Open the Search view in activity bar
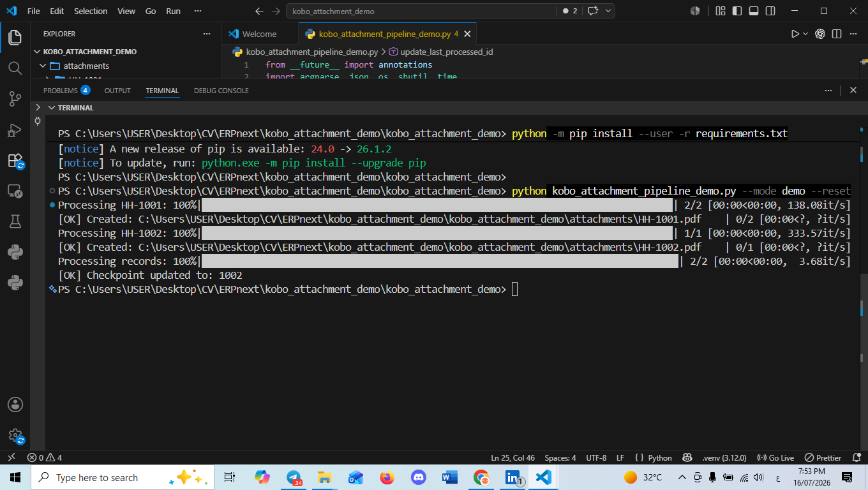 coord(15,68)
